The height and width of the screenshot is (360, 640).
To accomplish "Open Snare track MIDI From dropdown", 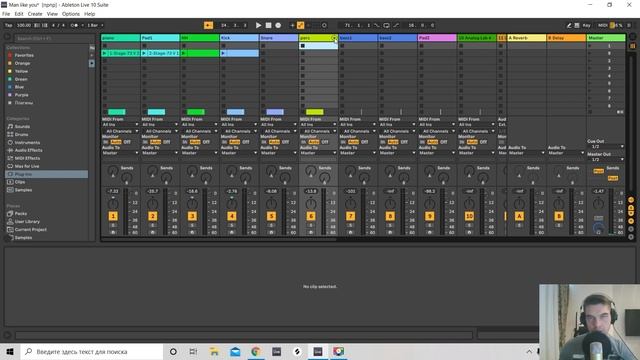I will 278,124.
